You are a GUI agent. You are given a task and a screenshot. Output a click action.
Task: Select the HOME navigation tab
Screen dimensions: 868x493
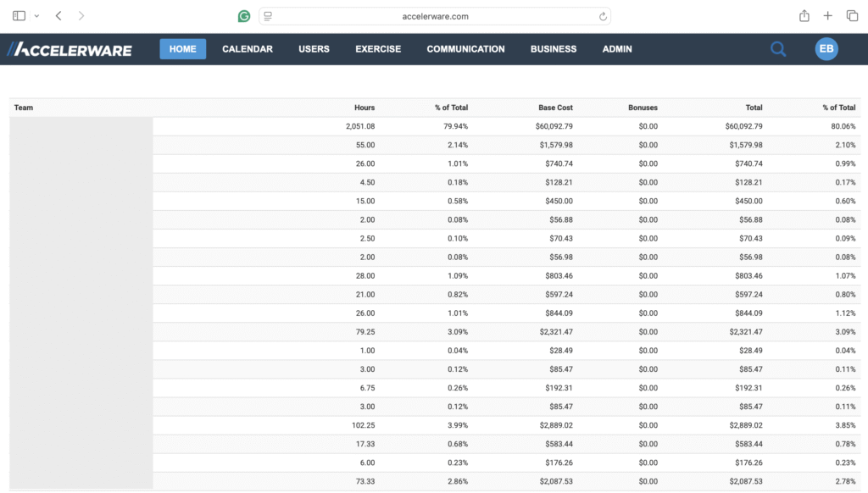pyautogui.click(x=182, y=49)
